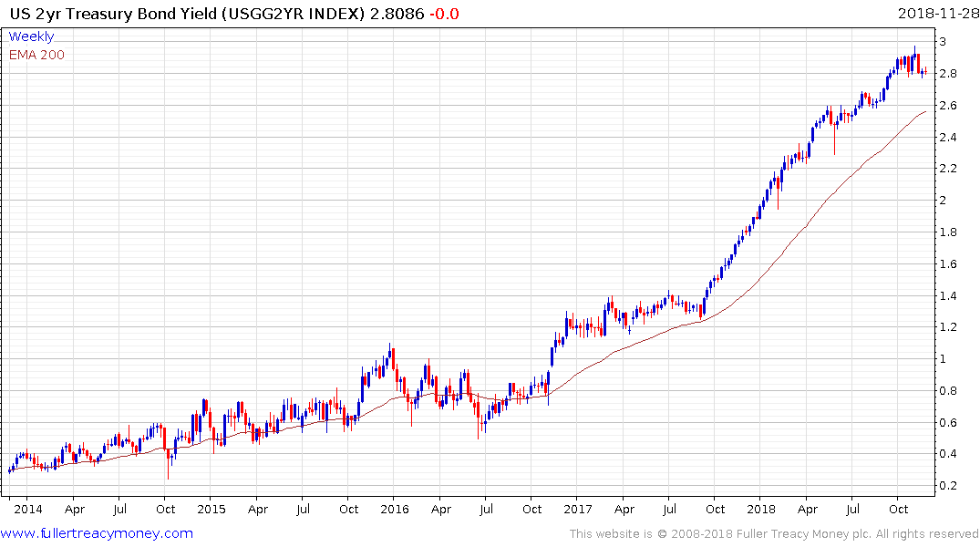This screenshot has width=980, height=547.
Task: Click the y-axis value 1
Action: coord(943,359)
